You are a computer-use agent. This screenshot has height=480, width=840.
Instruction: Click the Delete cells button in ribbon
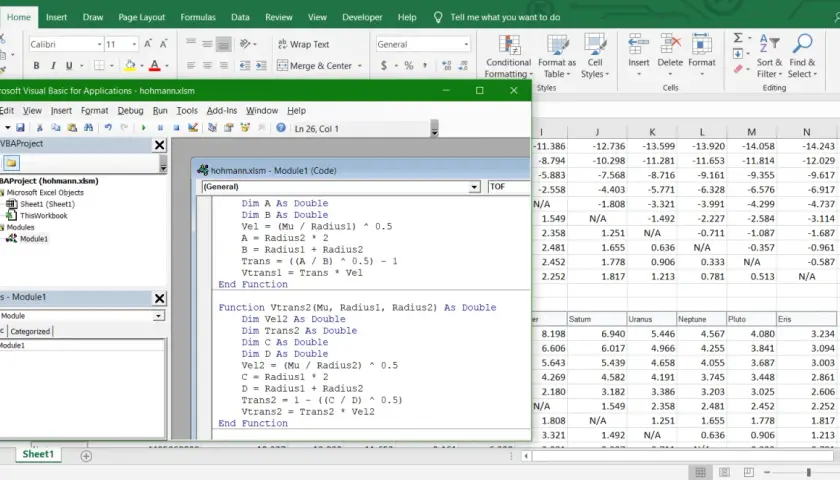(x=670, y=55)
